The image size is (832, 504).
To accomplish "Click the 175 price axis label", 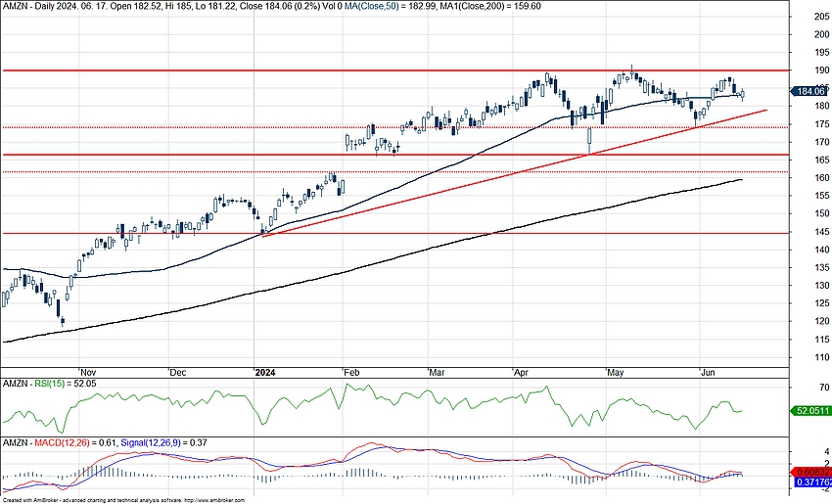I will pos(822,123).
